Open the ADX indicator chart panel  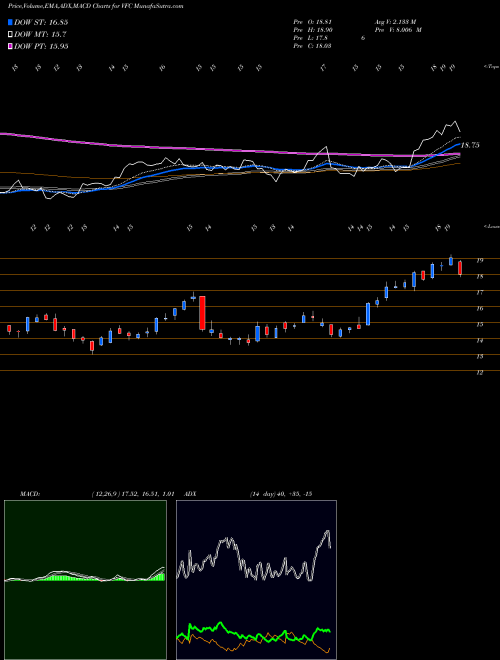(x=256, y=580)
